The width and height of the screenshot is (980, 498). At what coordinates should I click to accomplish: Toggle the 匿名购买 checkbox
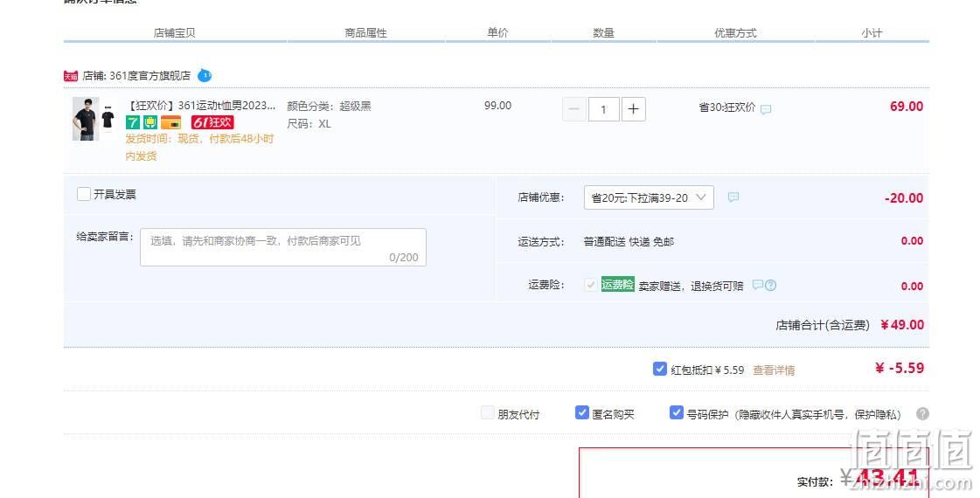(582, 413)
